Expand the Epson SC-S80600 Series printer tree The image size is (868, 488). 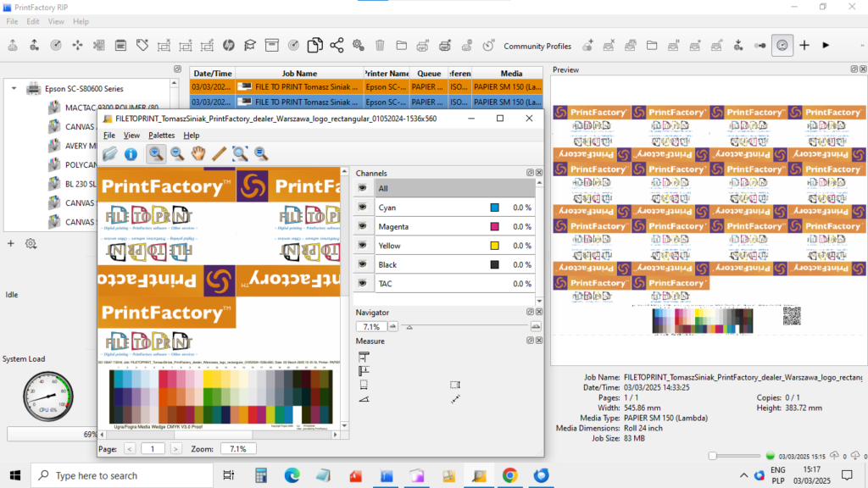pos(14,88)
